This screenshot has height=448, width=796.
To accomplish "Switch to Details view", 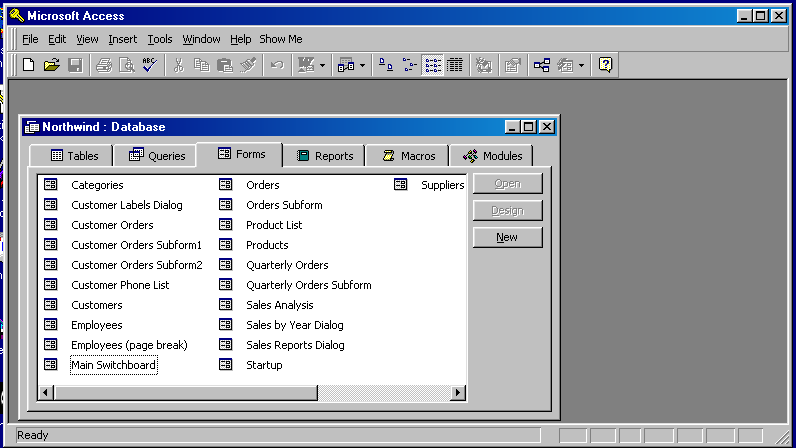I will point(455,65).
